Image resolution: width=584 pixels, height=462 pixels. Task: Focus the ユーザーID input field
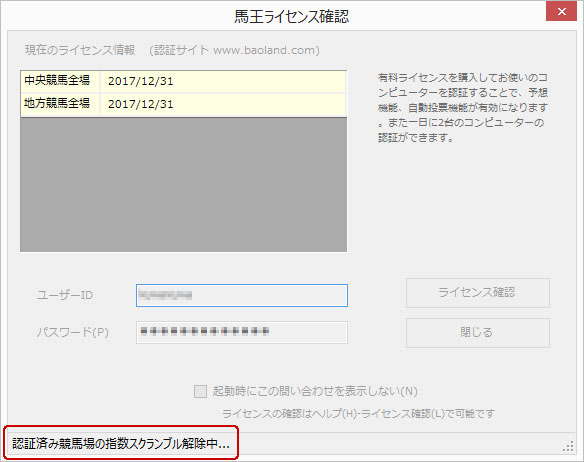coord(242,295)
